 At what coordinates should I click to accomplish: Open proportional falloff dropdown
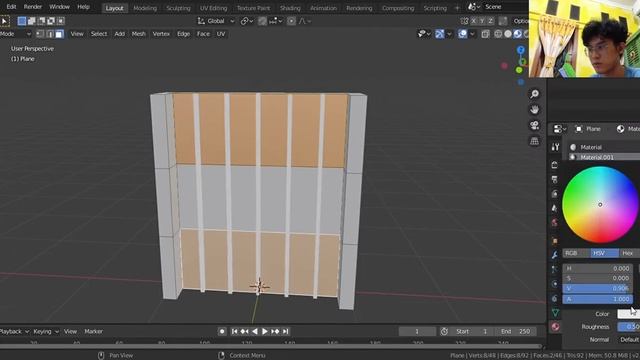point(304,21)
